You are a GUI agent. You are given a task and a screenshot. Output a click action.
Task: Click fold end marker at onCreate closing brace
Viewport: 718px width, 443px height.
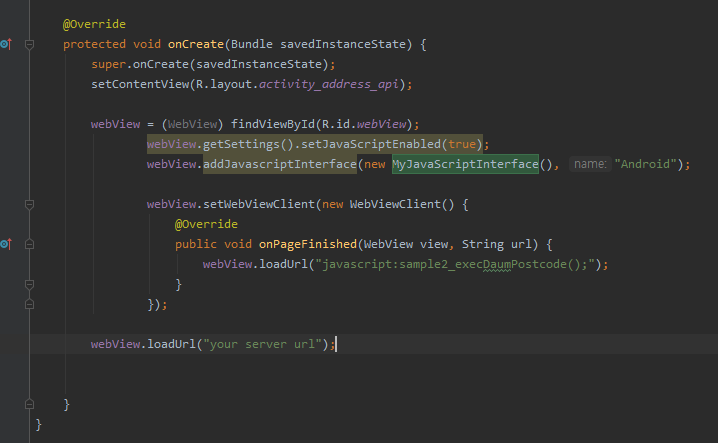click(29, 404)
